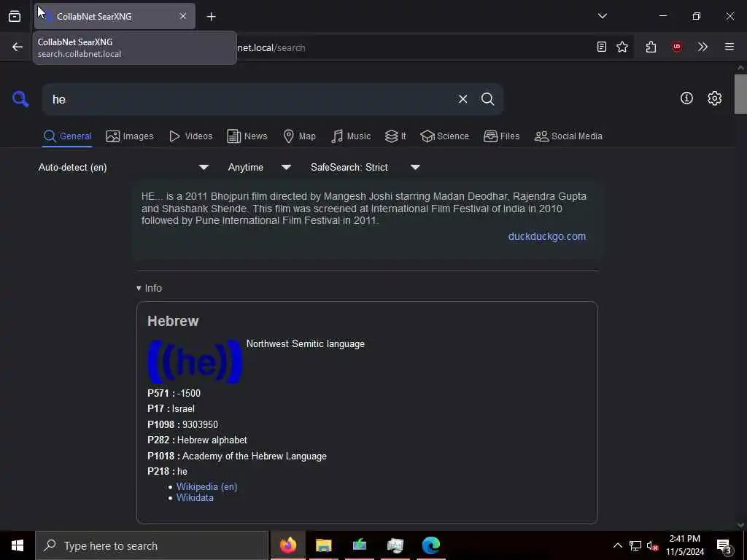The width and height of the screenshot is (747, 560).
Task: Open SearXNG preferences gear
Action: tap(714, 98)
